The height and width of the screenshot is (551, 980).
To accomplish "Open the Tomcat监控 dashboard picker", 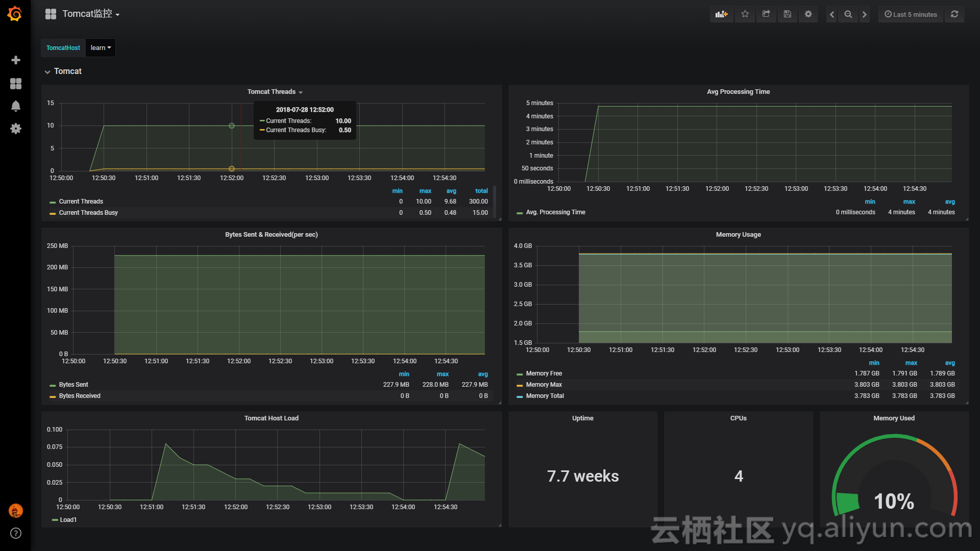I will (91, 14).
